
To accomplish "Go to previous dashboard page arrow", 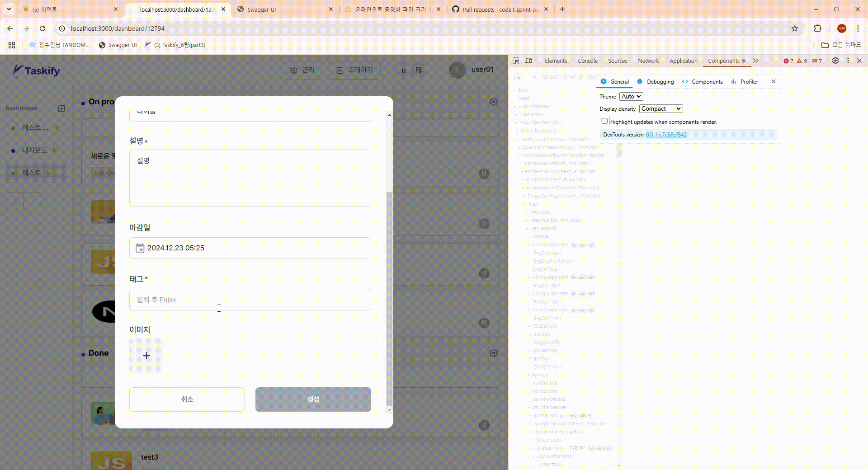I will point(15,201).
